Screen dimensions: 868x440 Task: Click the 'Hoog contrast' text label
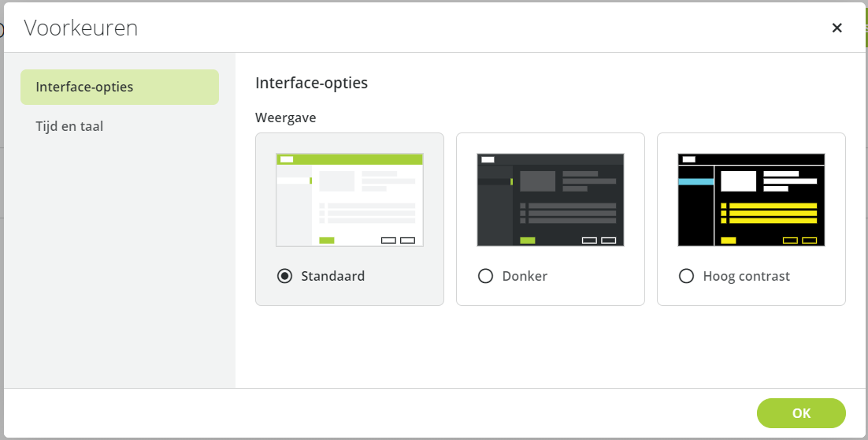pos(746,276)
